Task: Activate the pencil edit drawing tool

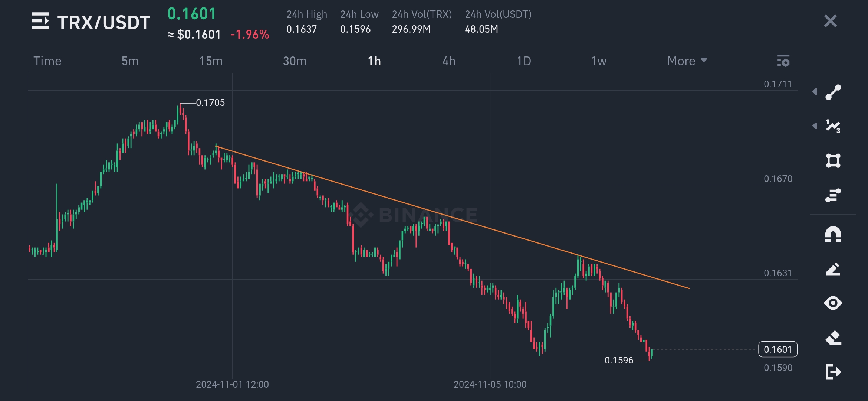Action: [833, 269]
